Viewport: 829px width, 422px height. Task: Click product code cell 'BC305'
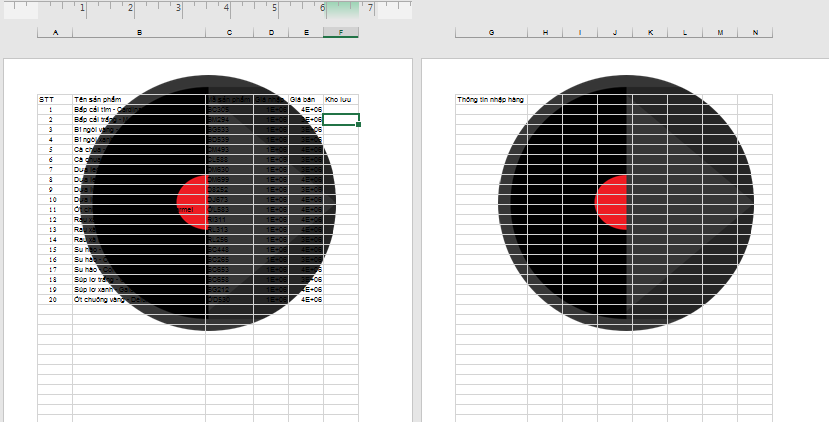tap(229, 109)
